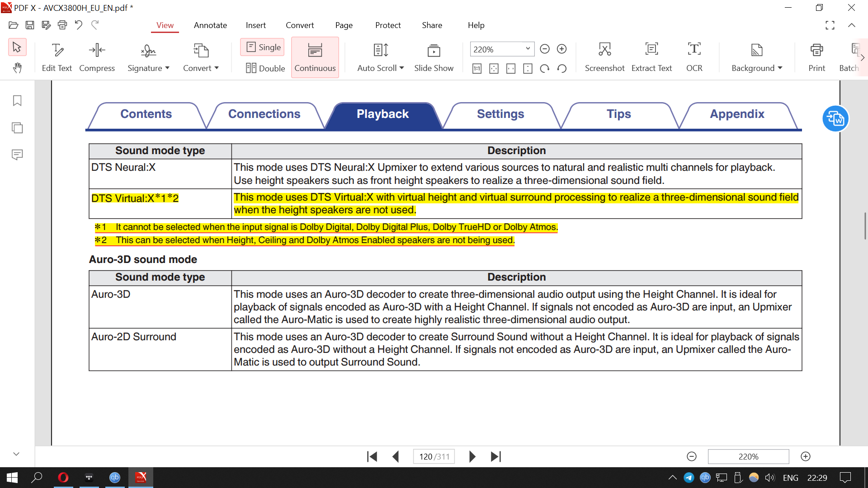Click the Compress tool
868x488 pixels.
tap(97, 58)
